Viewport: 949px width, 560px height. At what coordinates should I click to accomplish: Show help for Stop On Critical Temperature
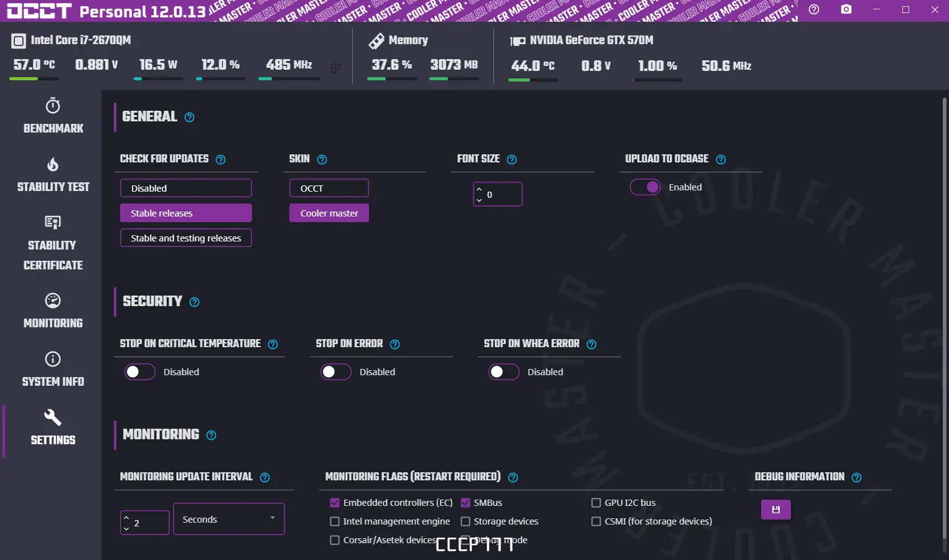point(273,344)
